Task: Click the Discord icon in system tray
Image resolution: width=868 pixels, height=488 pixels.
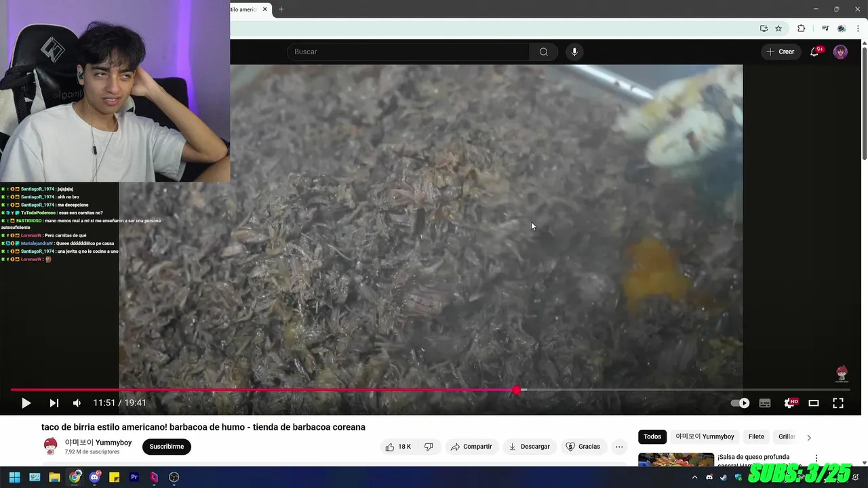Action: 709,477
